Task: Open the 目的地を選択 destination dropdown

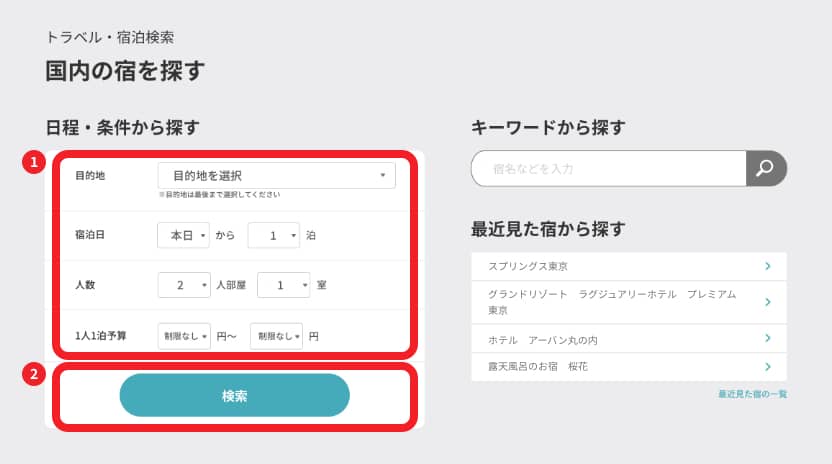Action: click(277, 176)
